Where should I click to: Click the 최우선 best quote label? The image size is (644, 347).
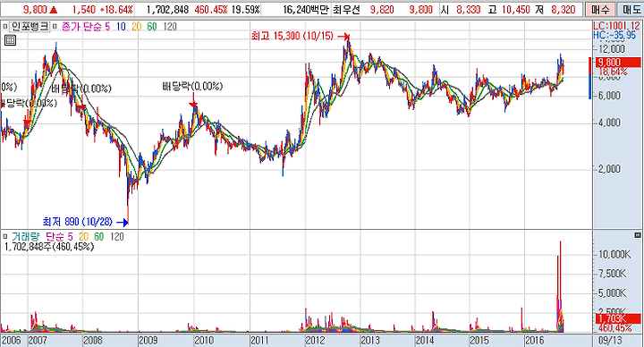click(x=346, y=10)
